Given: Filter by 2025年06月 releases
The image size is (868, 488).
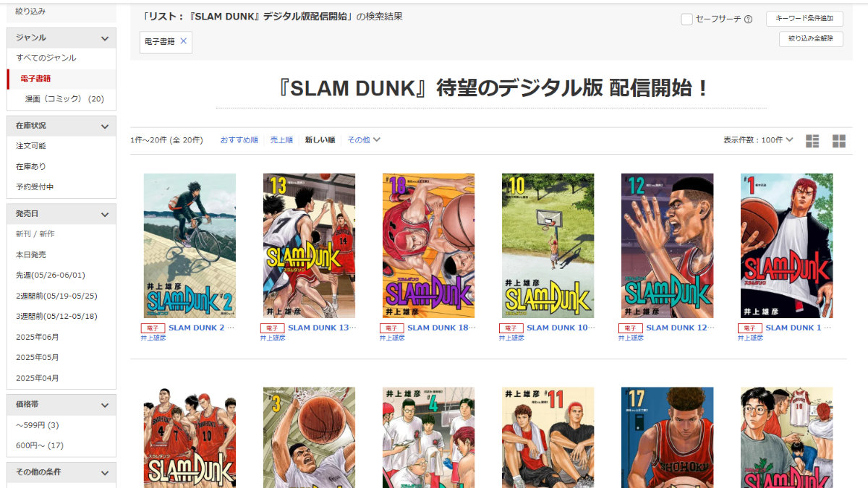Looking at the screenshot, I should tap(38, 337).
